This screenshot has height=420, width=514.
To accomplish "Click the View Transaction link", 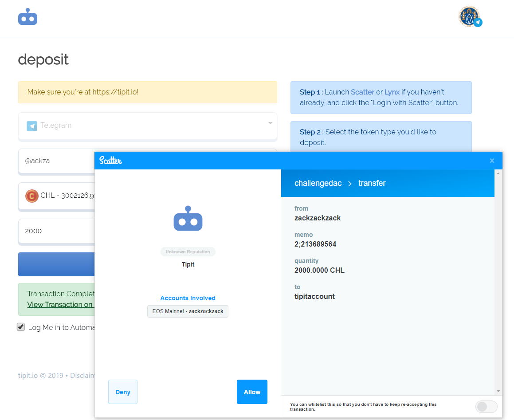I will 60,304.
